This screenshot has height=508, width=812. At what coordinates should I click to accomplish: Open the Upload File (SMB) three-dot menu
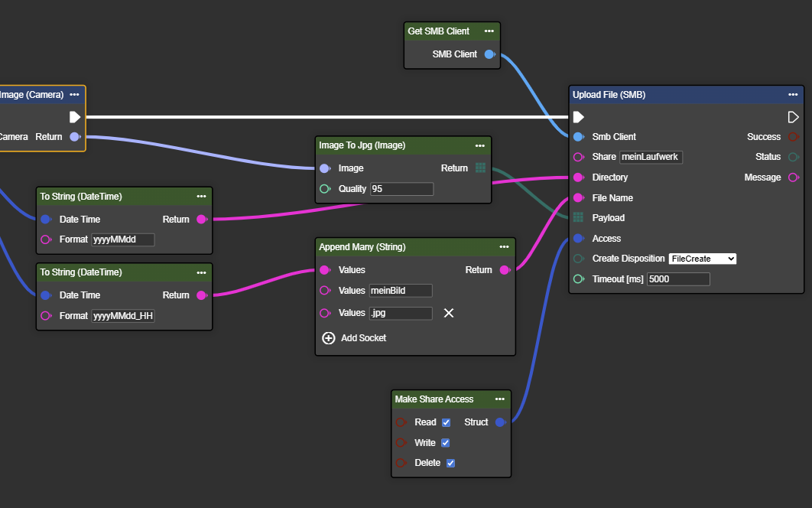click(794, 95)
